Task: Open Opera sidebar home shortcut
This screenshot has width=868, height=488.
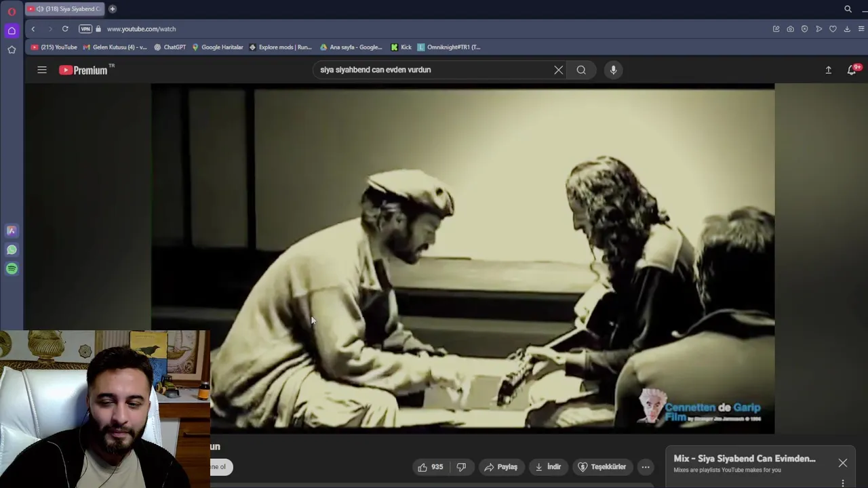Action: tap(12, 30)
